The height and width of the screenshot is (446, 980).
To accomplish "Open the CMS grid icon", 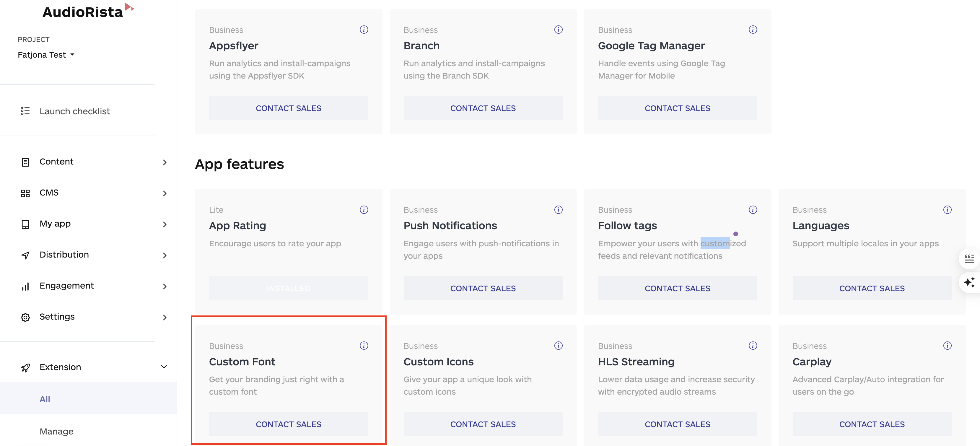I will [x=25, y=193].
